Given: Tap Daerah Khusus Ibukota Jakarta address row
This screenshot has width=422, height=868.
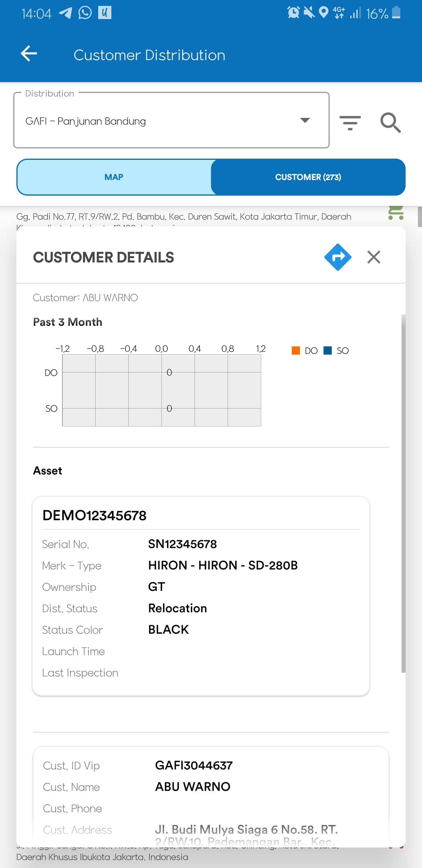Looking at the screenshot, I should 102,857.
